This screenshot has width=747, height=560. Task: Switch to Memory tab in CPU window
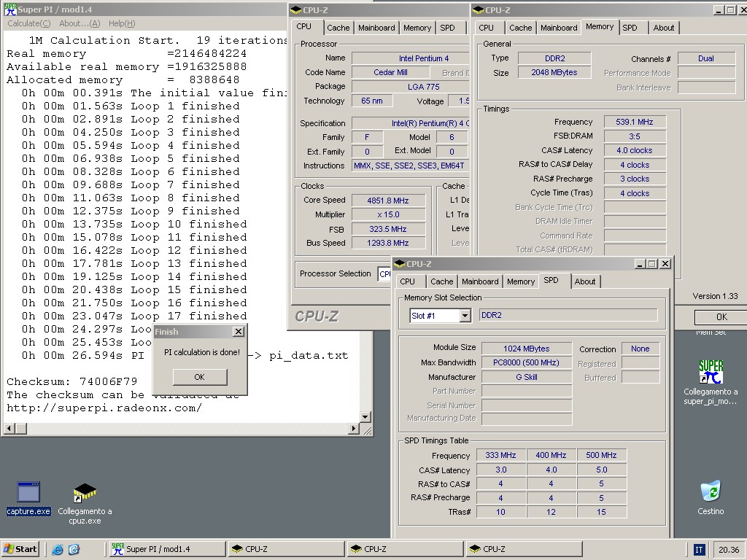(x=417, y=28)
